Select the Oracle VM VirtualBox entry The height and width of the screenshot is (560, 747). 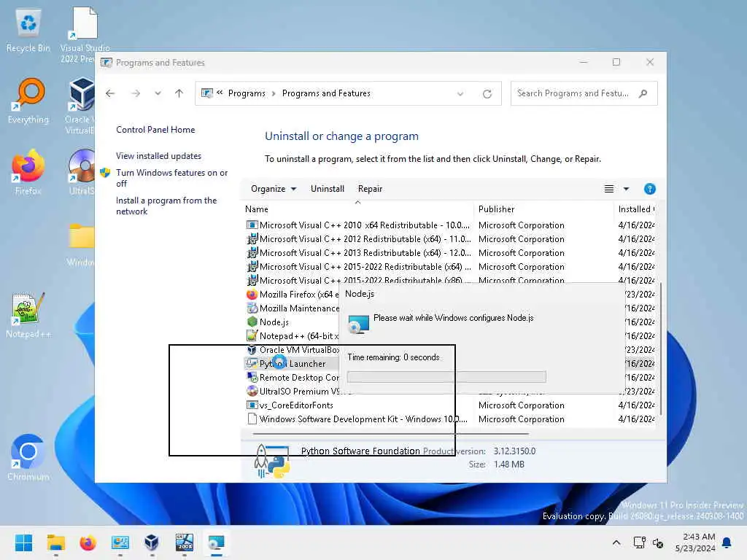[292, 349]
